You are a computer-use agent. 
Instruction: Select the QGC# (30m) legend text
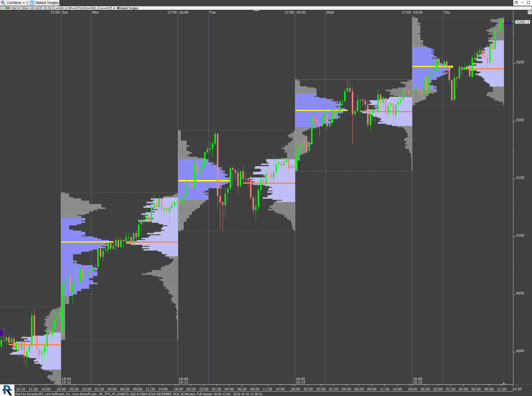click(x=20, y=8)
